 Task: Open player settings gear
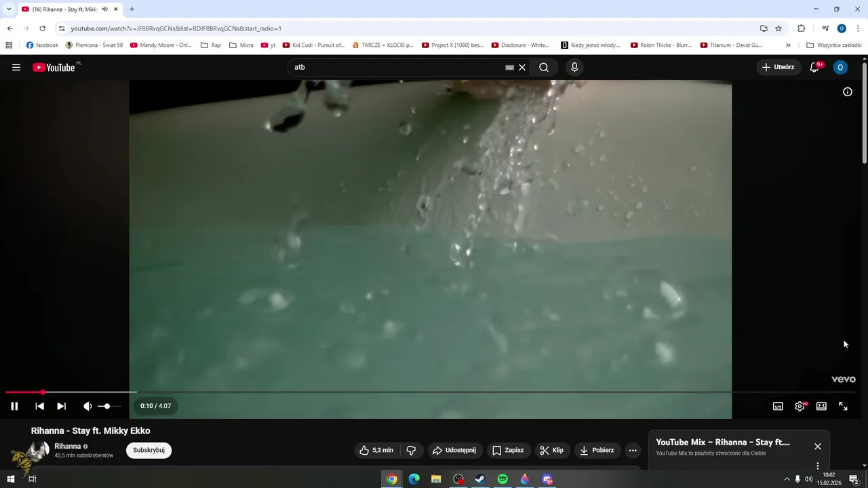click(800, 406)
